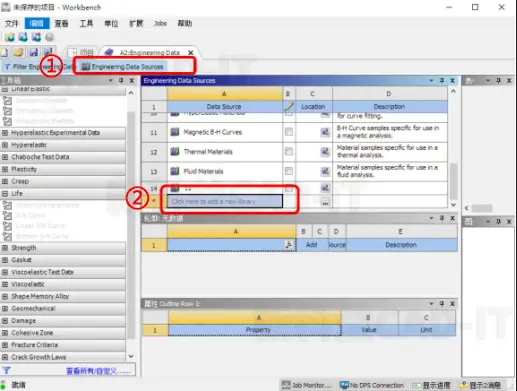This screenshot has width=517, height=391.
Task: Click the 'Click here to add a new library' field
Action: (x=225, y=201)
